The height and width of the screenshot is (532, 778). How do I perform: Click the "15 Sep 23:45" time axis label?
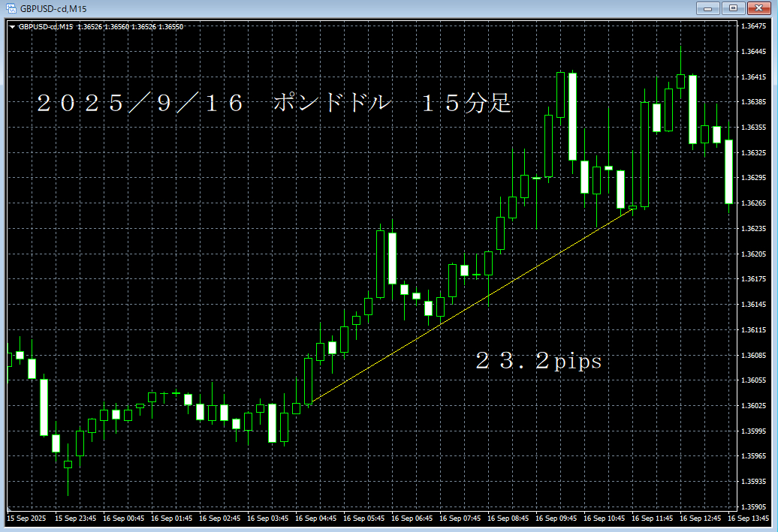pyautogui.click(x=75, y=518)
